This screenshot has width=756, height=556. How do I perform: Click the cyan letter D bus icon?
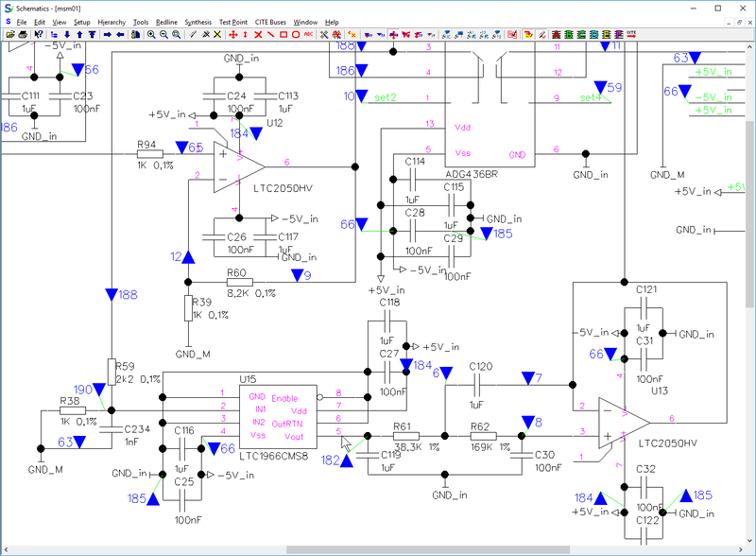tap(594, 34)
